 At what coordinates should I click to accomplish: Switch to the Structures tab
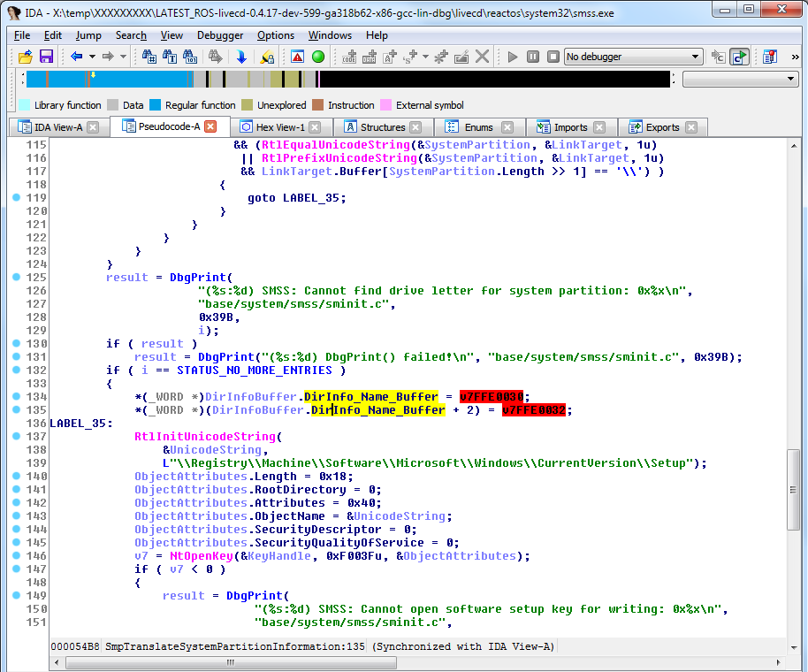[383, 127]
